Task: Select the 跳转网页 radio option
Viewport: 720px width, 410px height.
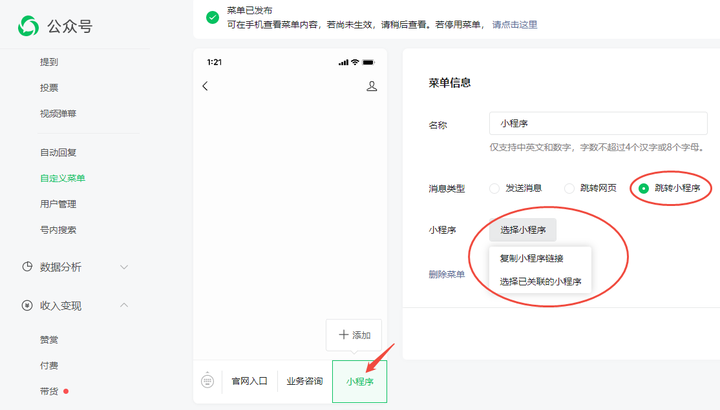Action: coord(569,188)
